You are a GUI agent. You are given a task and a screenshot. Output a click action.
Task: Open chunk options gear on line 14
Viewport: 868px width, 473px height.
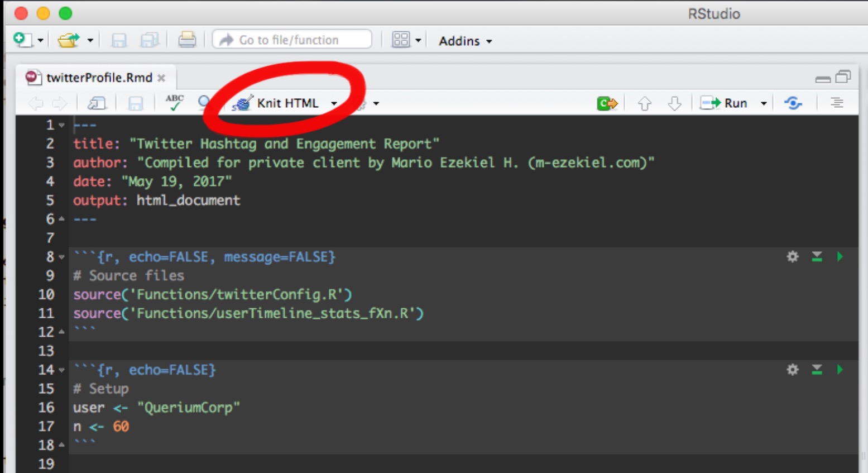point(793,370)
